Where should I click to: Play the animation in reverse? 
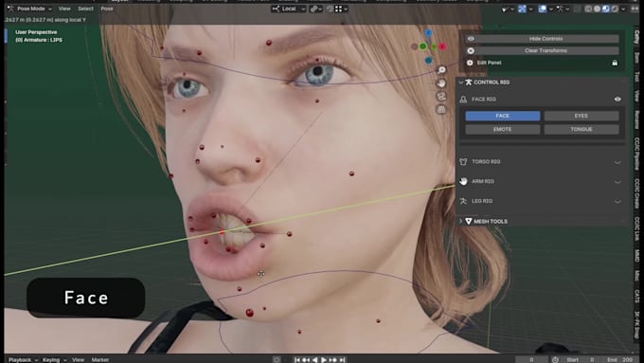pos(315,360)
